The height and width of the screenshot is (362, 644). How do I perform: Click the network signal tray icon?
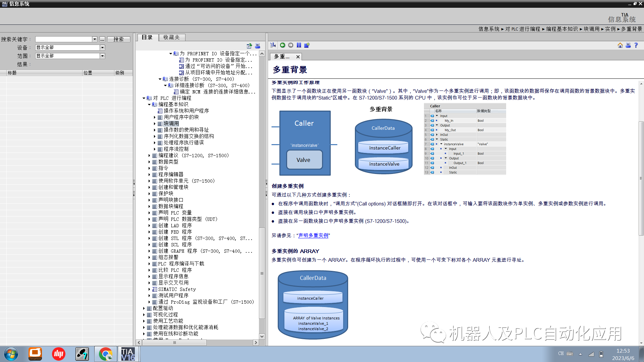591,354
